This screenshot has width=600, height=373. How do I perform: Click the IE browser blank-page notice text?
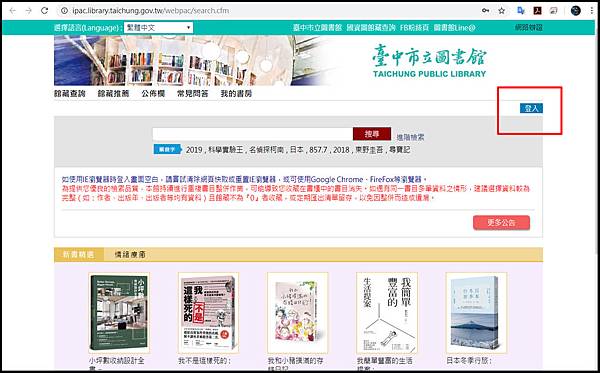[x=244, y=179]
